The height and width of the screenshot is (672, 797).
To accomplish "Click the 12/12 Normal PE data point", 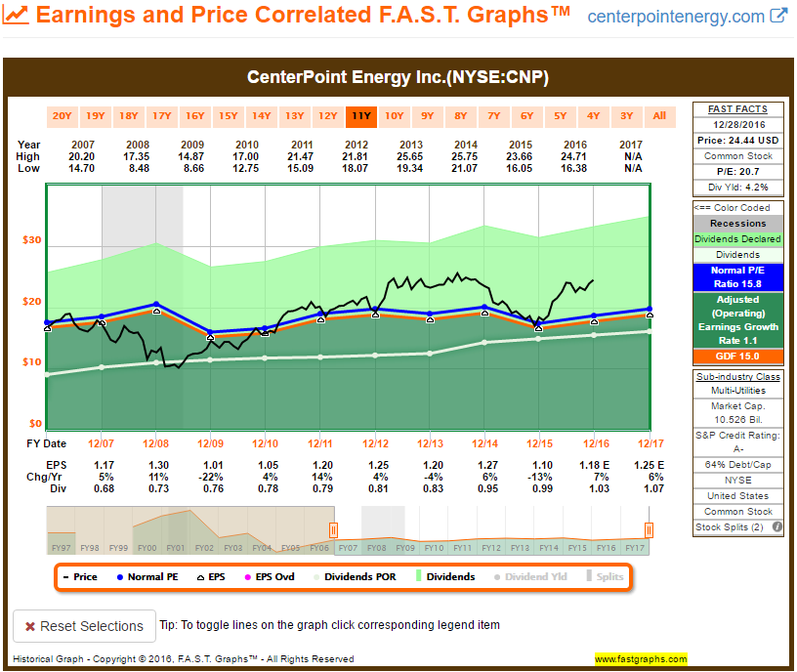I will coord(375,309).
